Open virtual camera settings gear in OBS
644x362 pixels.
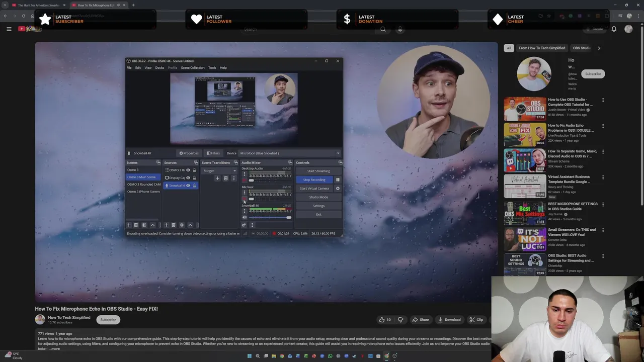(x=338, y=189)
